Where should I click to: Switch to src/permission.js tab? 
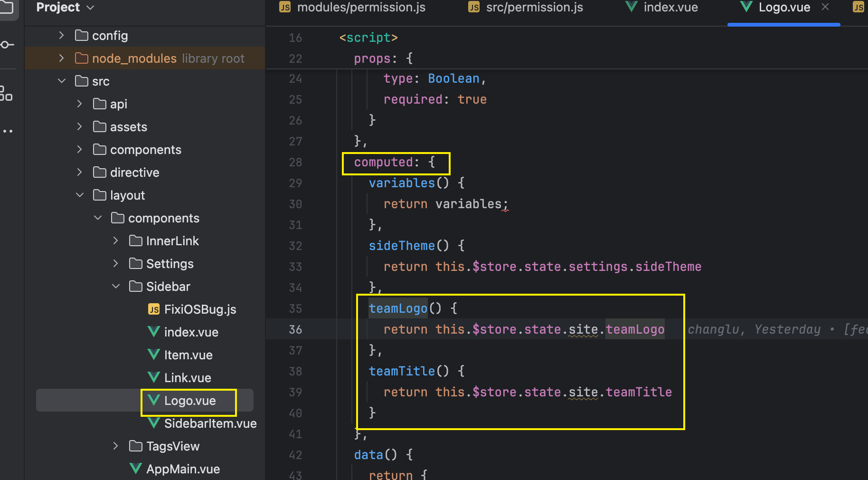(526, 8)
